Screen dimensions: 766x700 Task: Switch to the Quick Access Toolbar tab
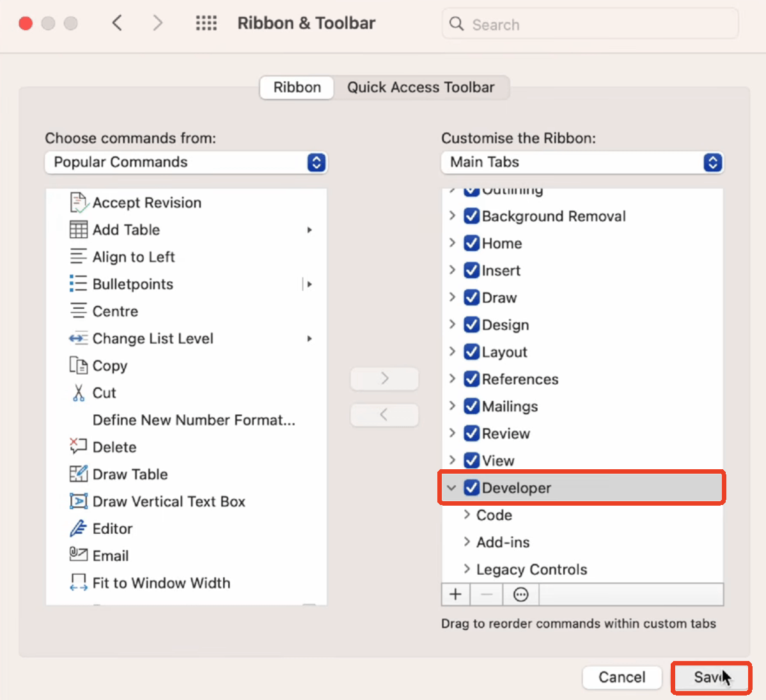(421, 88)
